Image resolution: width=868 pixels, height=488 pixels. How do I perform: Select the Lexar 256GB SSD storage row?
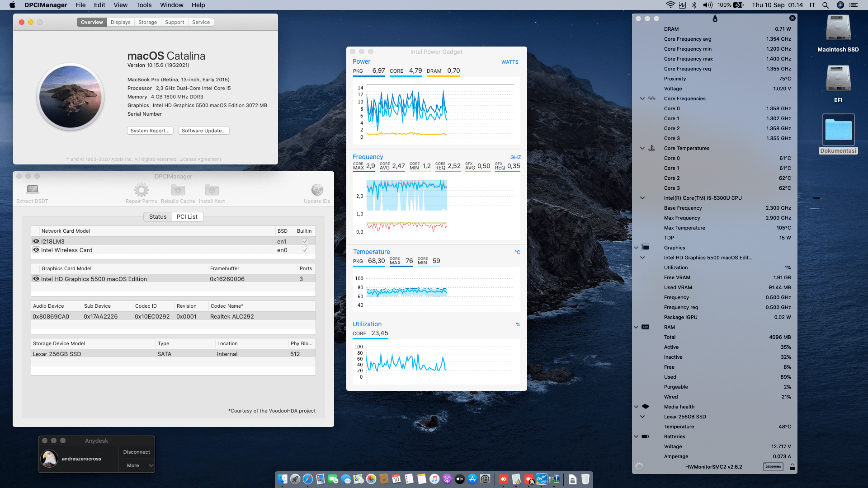pos(173,354)
